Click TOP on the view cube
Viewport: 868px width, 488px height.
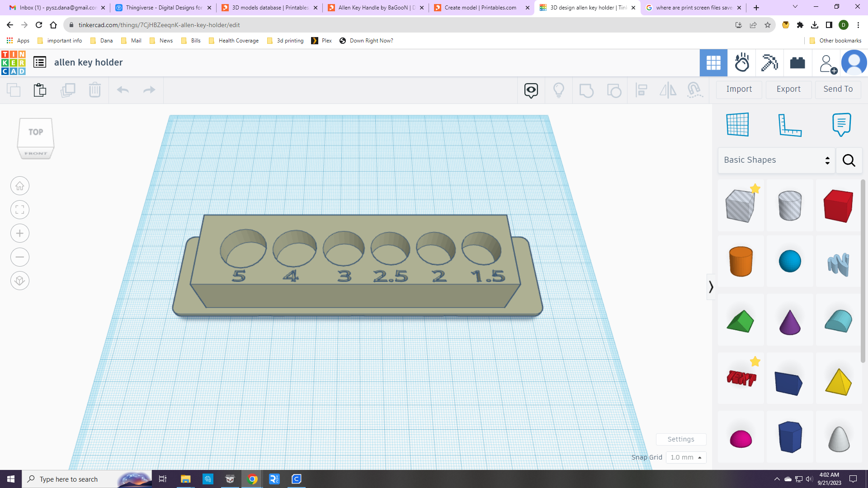[35, 132]
